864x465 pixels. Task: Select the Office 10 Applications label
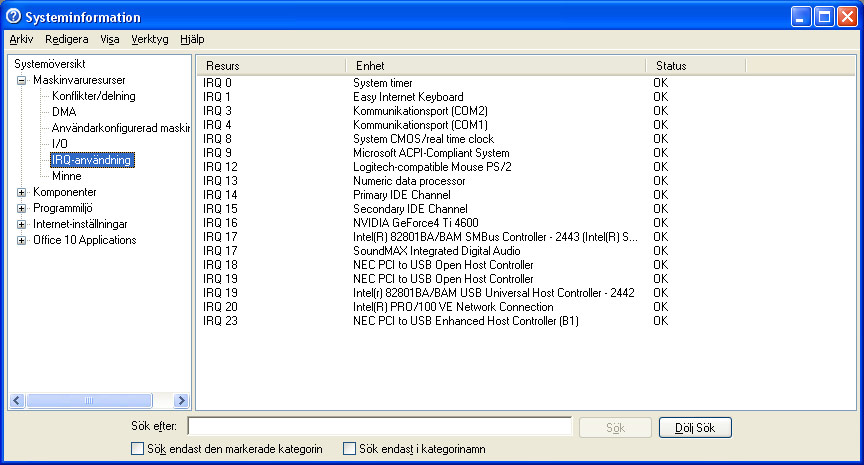coord(84,240)
